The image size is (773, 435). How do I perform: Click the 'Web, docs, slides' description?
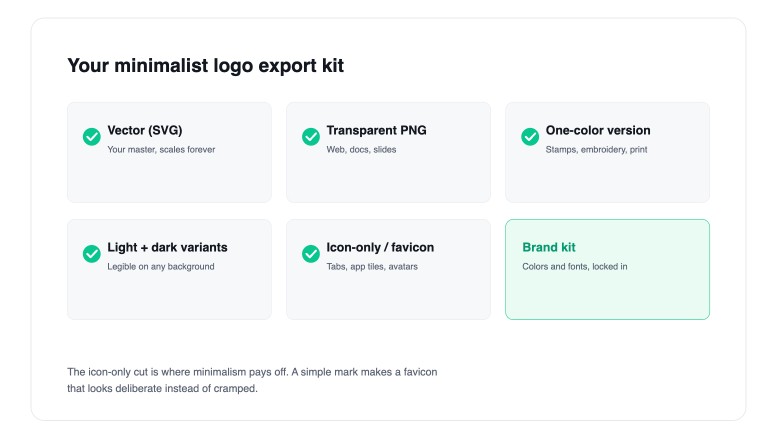point(361,149)
